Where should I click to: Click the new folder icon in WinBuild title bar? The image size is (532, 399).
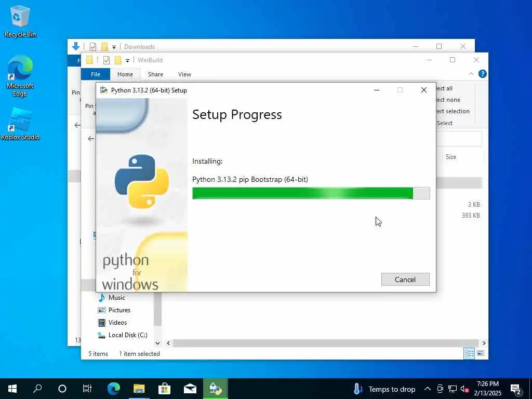[x=118, y=60]
